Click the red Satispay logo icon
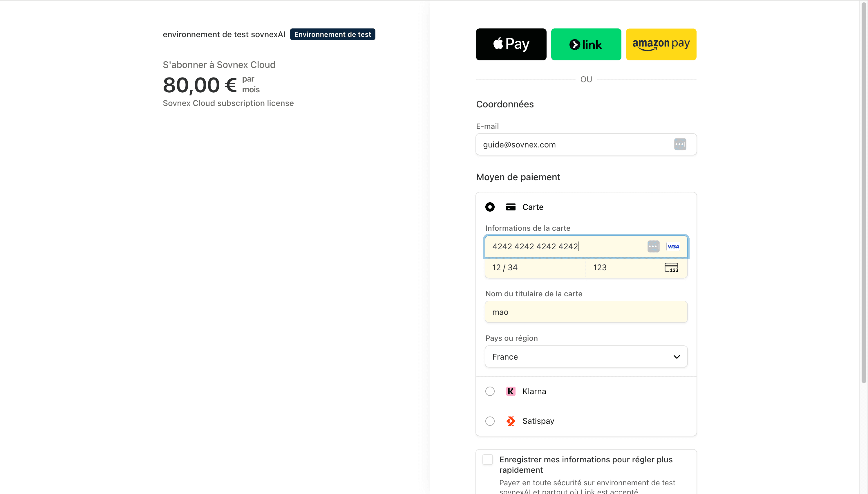This screenshot has height=494, width=868. click(x=511, y=421)
